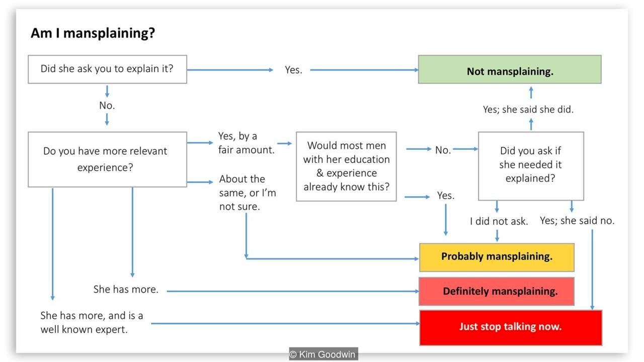Click the 'Do you have more relevant experience?' box
The height and width of the screenshot is (362, 644).
107,159
